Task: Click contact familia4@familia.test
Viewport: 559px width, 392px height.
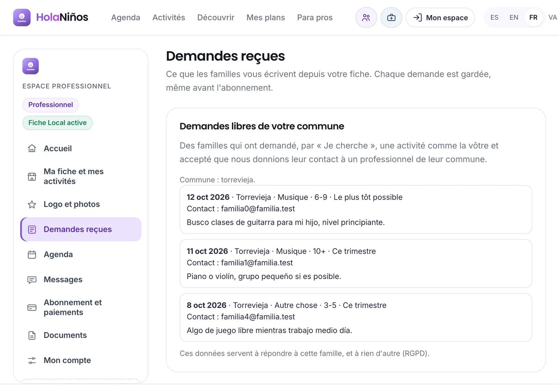Action: coord(258,317)
